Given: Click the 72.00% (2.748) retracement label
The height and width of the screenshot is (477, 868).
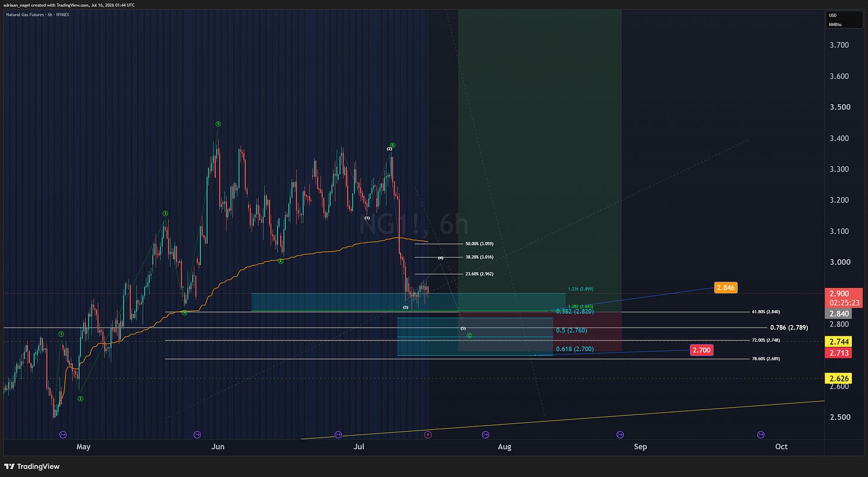Looking at the screenshot, I should [x=766, y=340].
